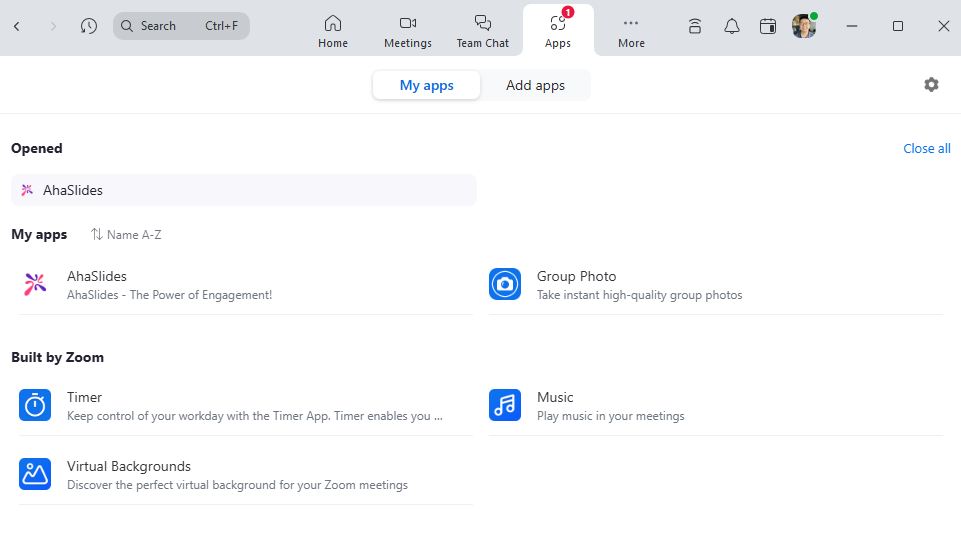Screen dimensions: 961x534
Task: View notifications via the bell icon
Action: 732,26
